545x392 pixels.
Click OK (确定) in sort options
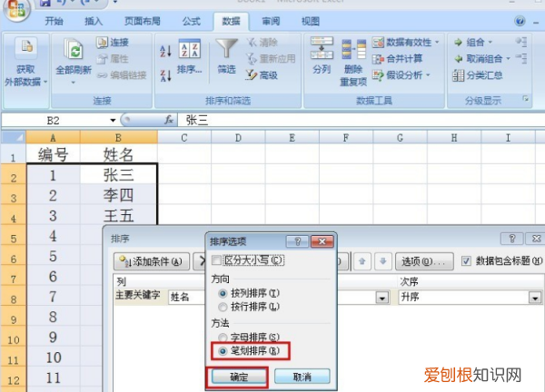[x=238, y=377]
